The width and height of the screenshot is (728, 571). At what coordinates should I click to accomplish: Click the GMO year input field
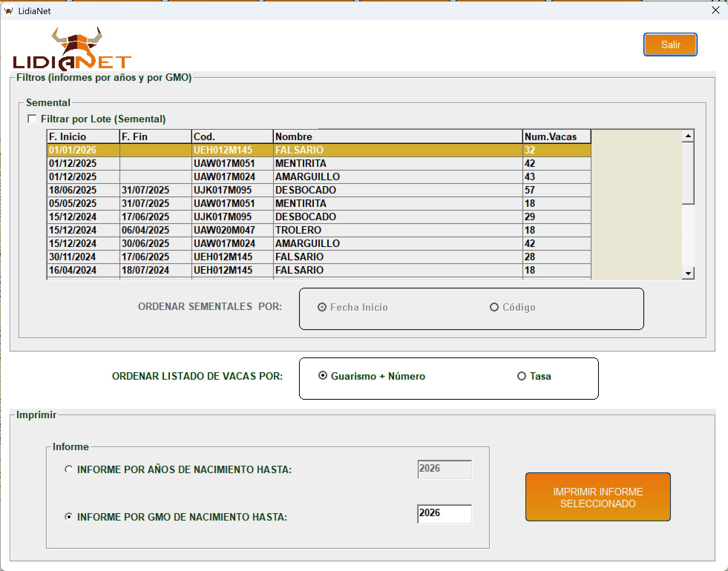pyautogui.click(x=444, y=514)
